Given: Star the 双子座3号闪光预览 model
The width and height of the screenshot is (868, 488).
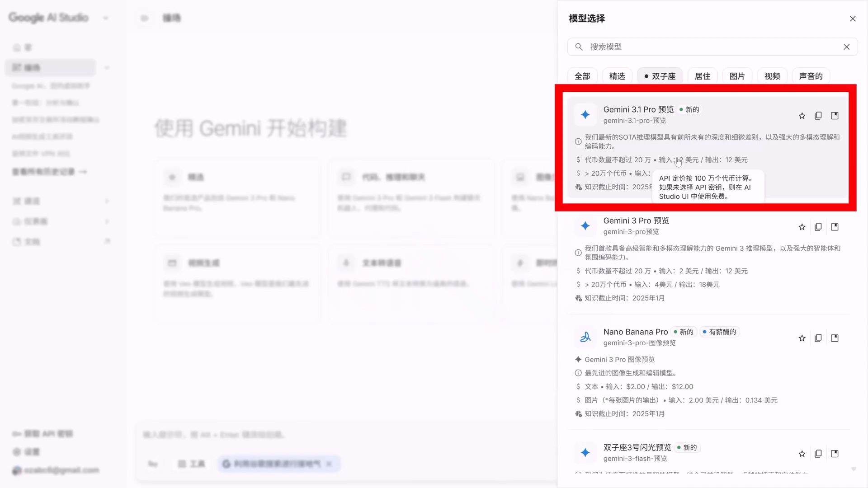Looking at the screenshot, I should click(x=802, y=454).
